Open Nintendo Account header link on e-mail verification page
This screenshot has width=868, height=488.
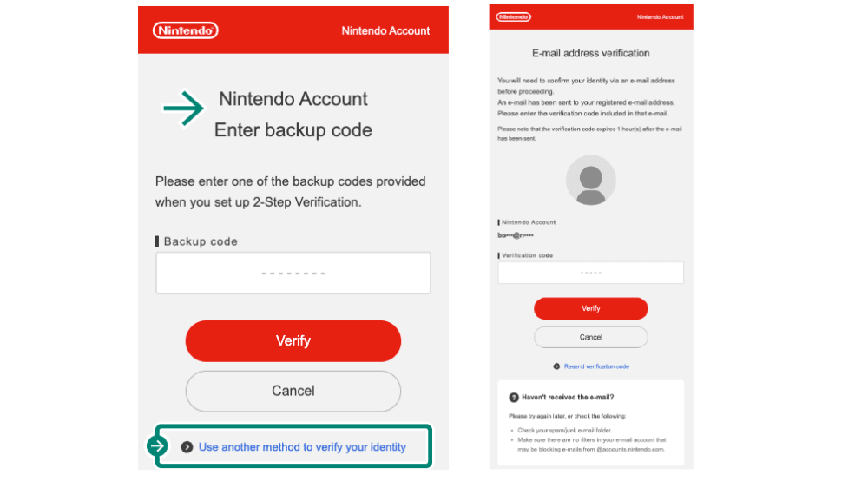[660, 16]
